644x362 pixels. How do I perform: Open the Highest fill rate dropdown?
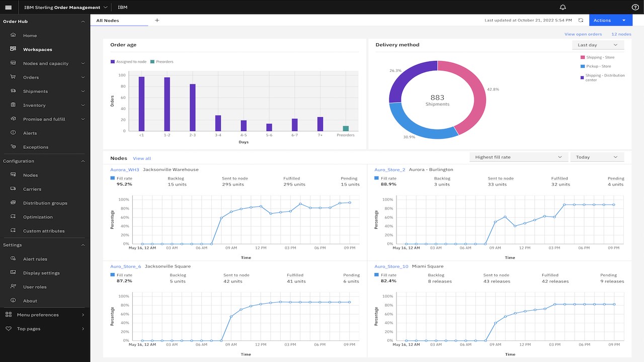coord(518,157)
